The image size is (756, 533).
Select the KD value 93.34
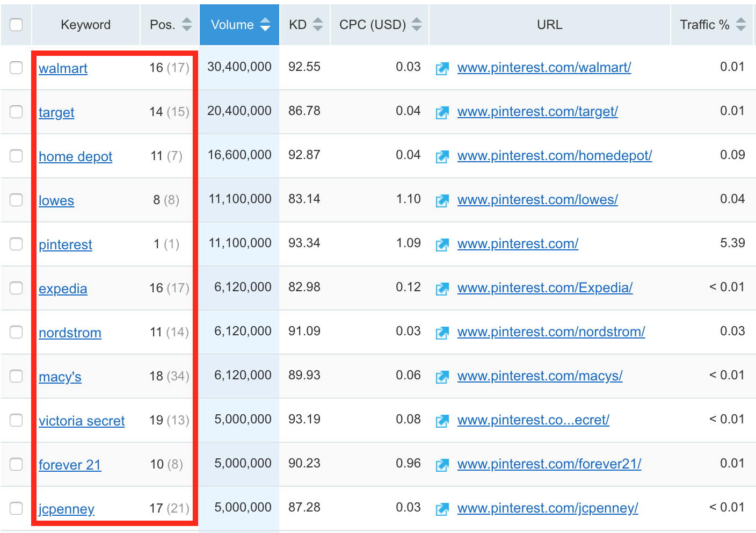coord(304,243)
